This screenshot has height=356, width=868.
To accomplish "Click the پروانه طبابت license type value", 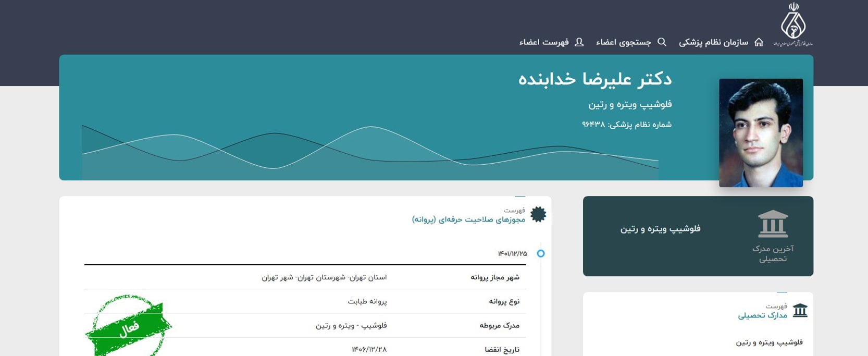I will [x=367, y=301].
